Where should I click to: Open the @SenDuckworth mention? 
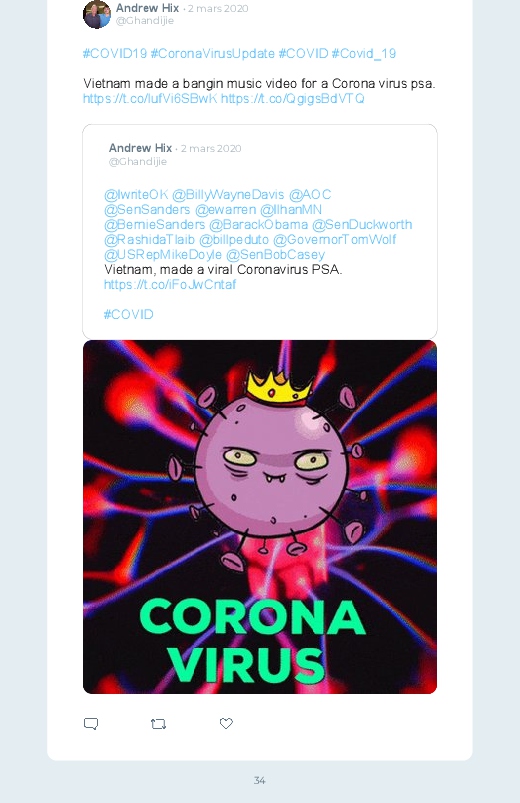362,224
